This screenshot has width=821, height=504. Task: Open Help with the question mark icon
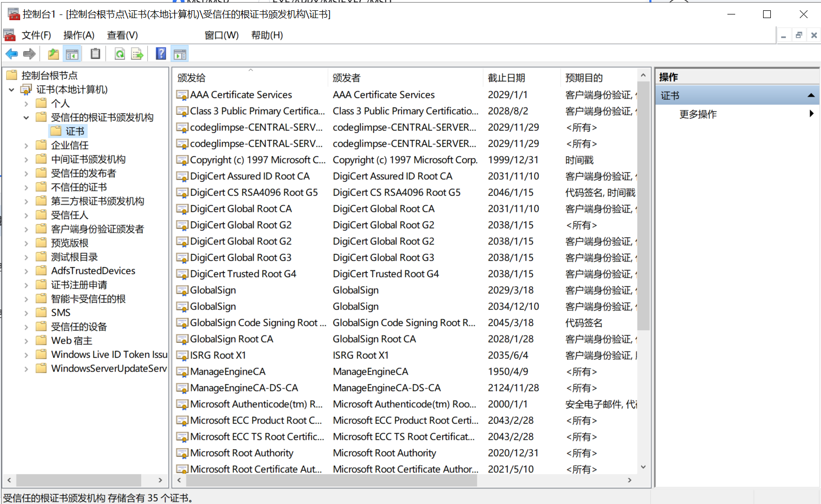click(x=161, y=54)
